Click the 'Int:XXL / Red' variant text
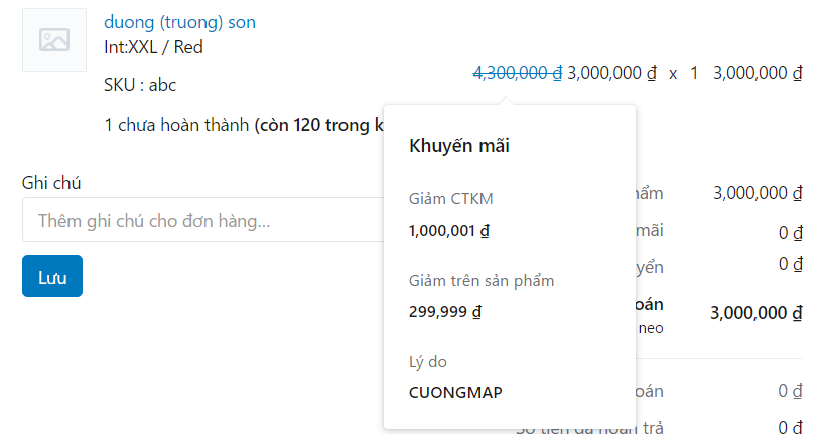840x434 pixels. [153, 46]
